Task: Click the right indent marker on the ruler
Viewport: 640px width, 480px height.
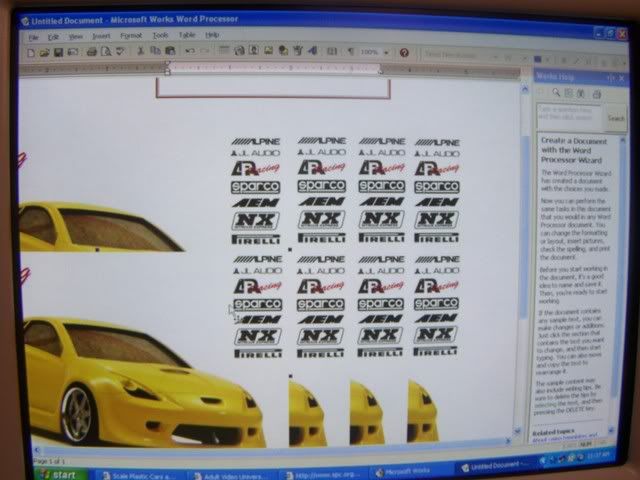Action: [380, 71]
